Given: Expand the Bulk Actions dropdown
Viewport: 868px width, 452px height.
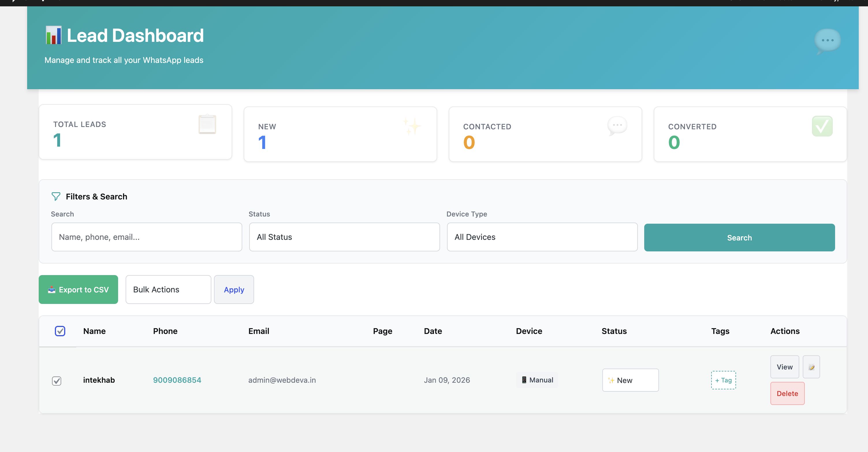Looking at the screenshot, I should point(168,290).
